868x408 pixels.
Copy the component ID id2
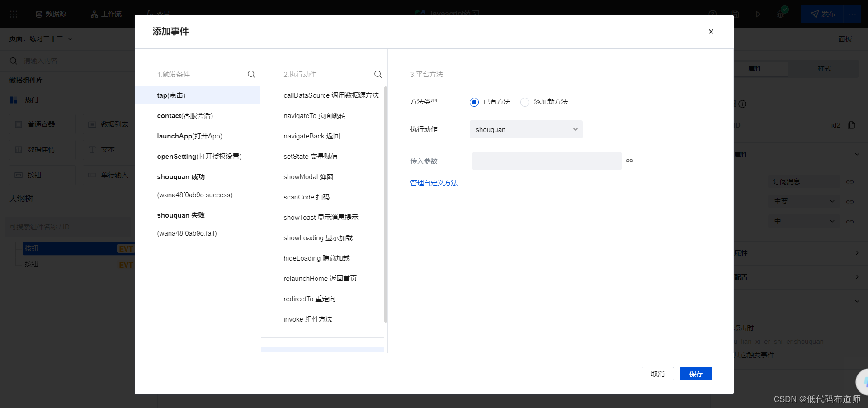(852, 125)
